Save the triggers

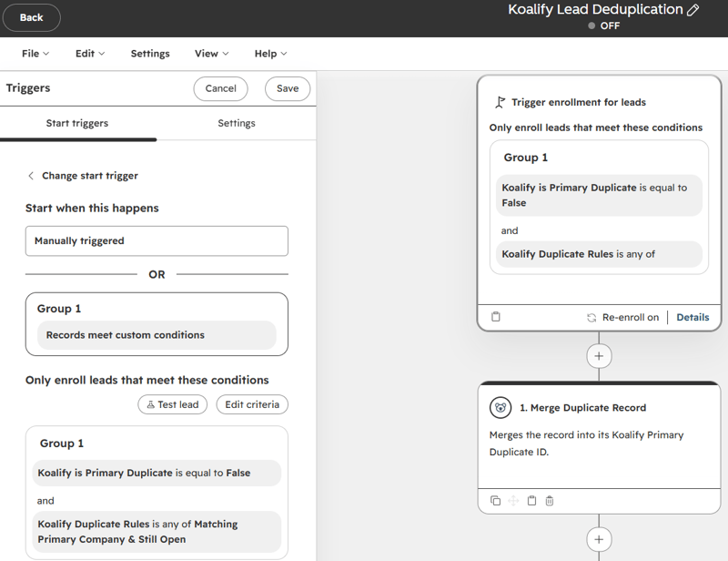[x=288, y=88]
